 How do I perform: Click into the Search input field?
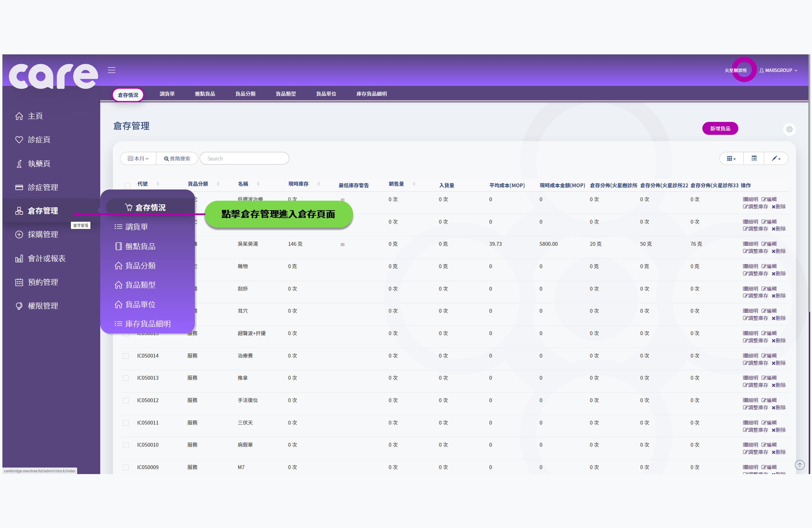point(244,158)
